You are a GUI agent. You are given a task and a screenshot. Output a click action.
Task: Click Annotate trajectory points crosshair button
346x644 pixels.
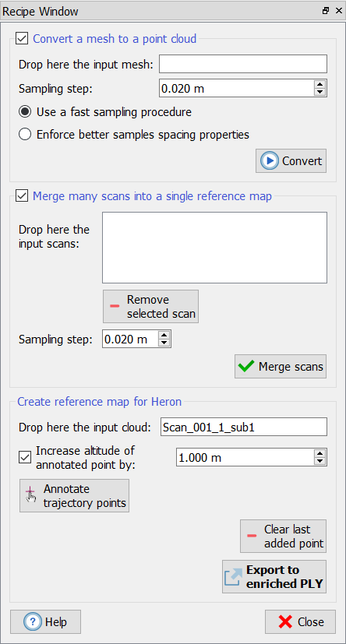(74, 495)
